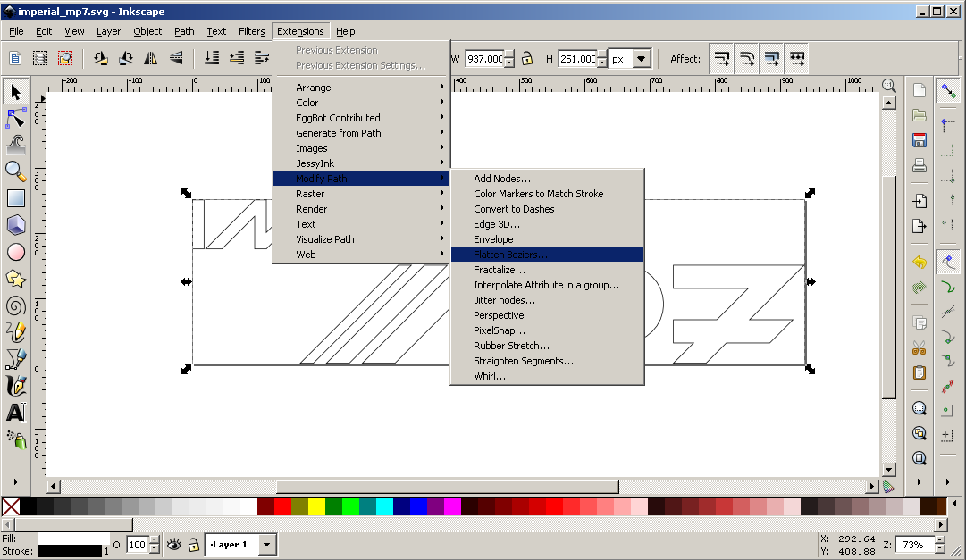Pick the Zoom tool in toolbox
Viewport: 966px width, 560px height.
pos(15,171)
